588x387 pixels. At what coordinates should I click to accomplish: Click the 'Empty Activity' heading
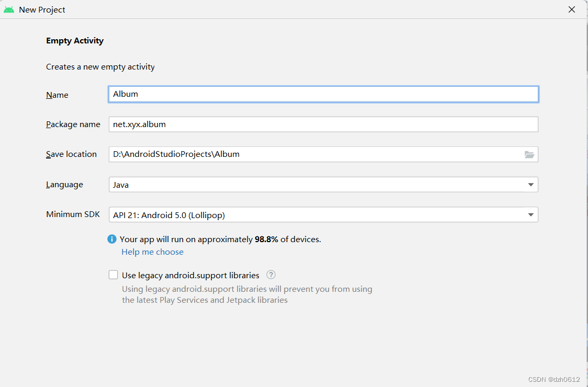75,41
